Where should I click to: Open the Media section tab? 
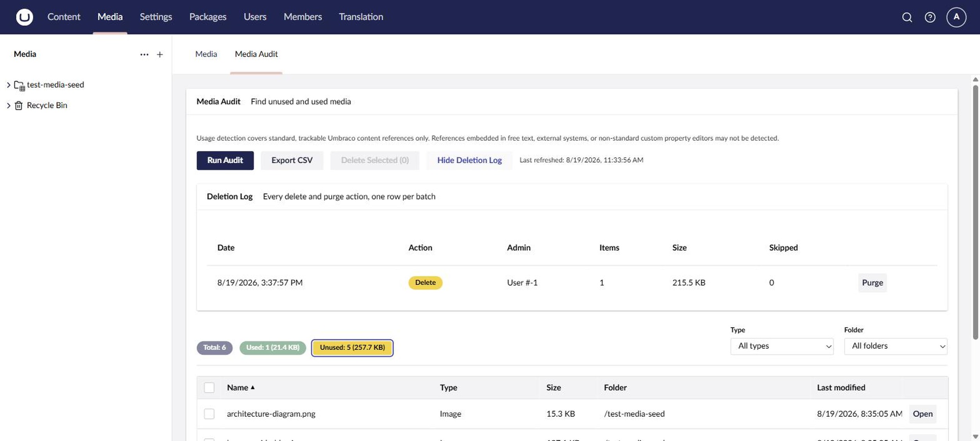[x=110, y=17]
